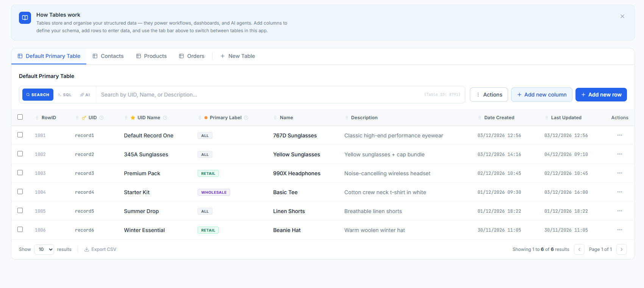Check the box for row 1006
This screenshot has height=288, width=644.
pyautogui.click(x=20, y=229)
